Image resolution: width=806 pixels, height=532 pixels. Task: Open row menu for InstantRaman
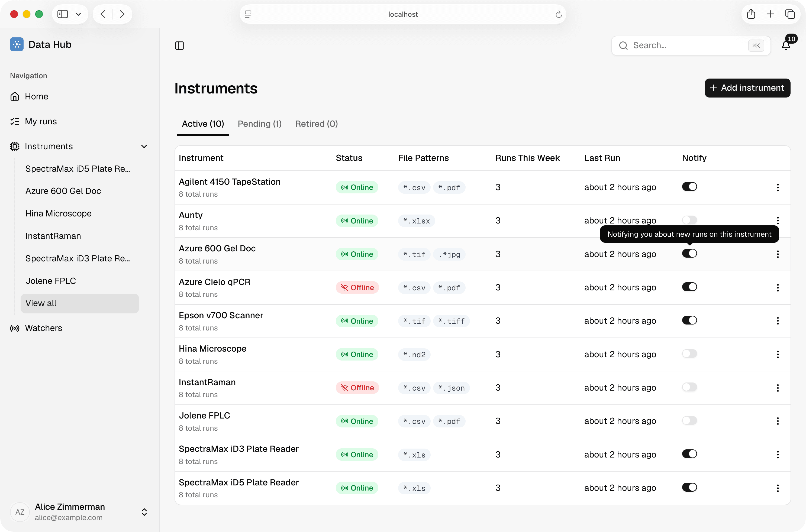(778, 388)
